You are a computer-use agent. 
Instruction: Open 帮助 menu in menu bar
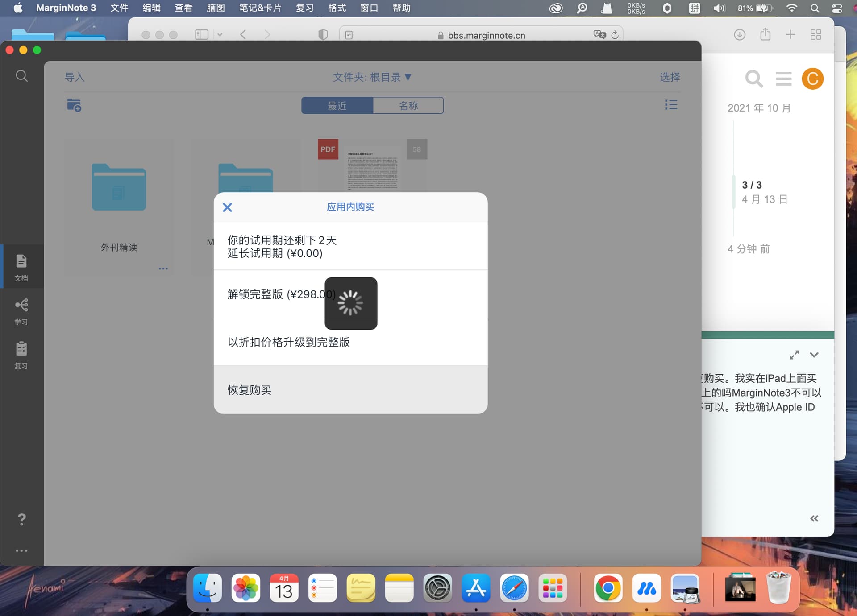pos(401,8)
